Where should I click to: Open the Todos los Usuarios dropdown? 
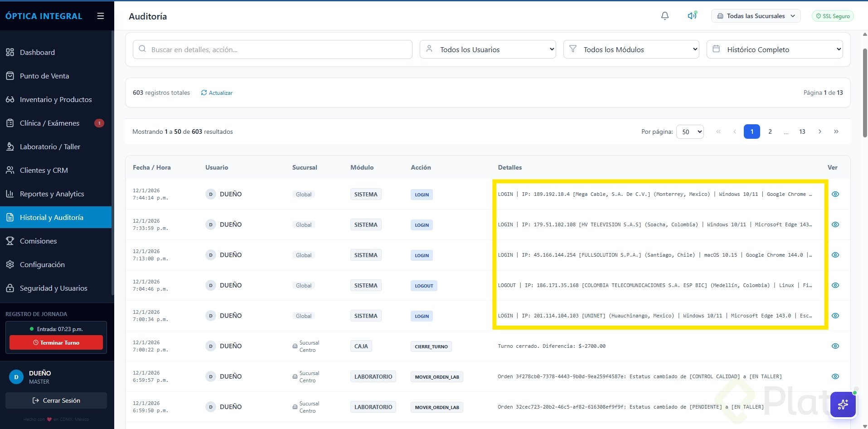(x=488, y=49)
